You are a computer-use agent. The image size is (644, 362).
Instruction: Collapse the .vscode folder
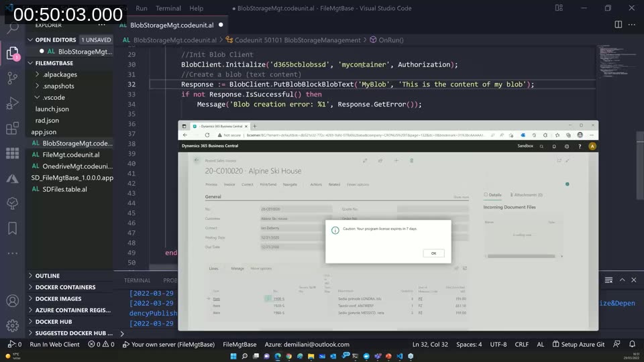click(54, 97)
